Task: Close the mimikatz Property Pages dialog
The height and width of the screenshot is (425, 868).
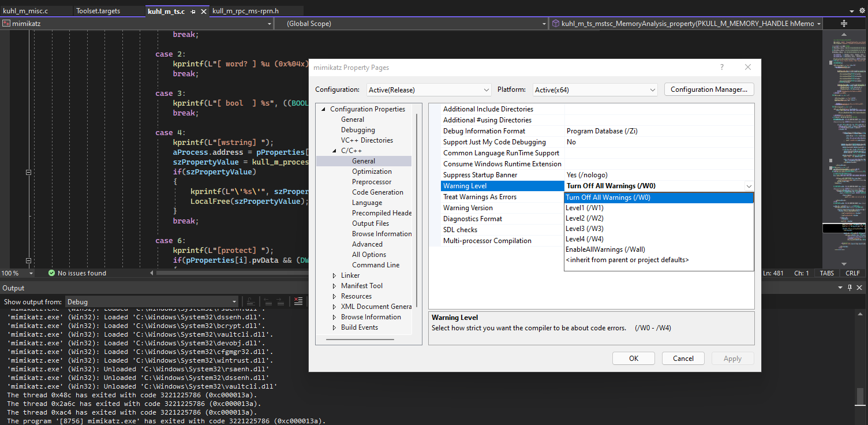Action: pos(748,68)
